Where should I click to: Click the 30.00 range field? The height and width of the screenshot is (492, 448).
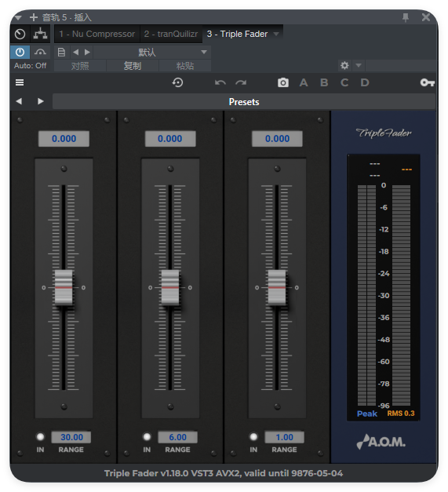click(x=71, y=437)
